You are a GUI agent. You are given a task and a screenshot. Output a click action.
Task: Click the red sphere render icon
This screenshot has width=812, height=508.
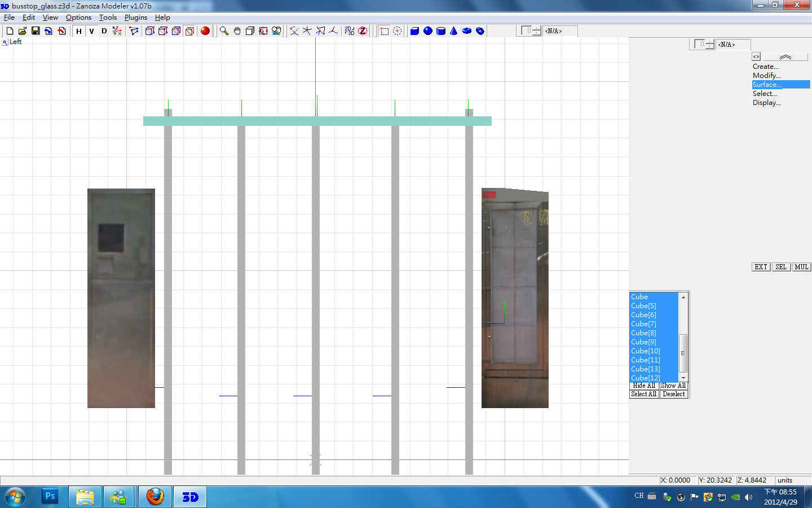point(205,31)
